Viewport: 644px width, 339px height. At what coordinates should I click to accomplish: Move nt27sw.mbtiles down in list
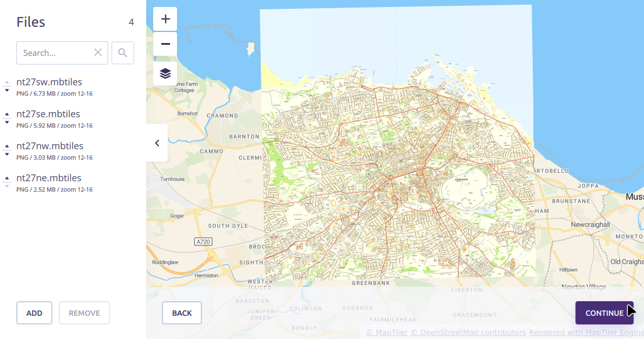click(7, 90)
